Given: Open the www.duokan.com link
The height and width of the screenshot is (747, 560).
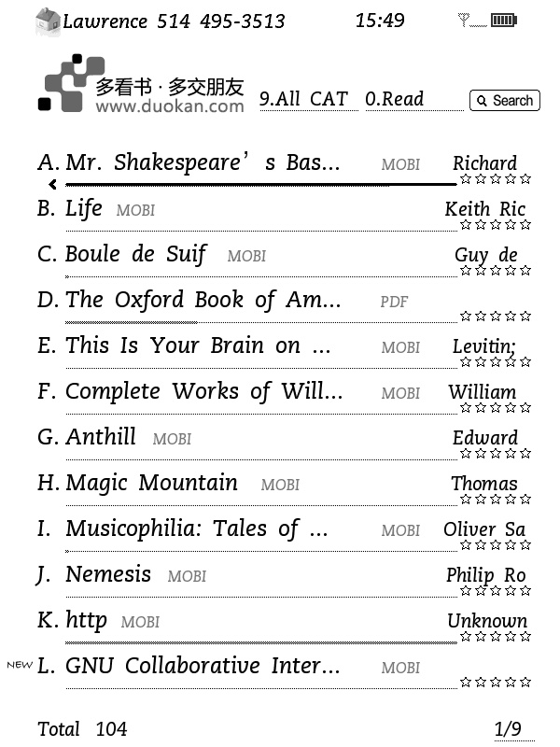Looking at the screenshot, I should tap(170, 106).
